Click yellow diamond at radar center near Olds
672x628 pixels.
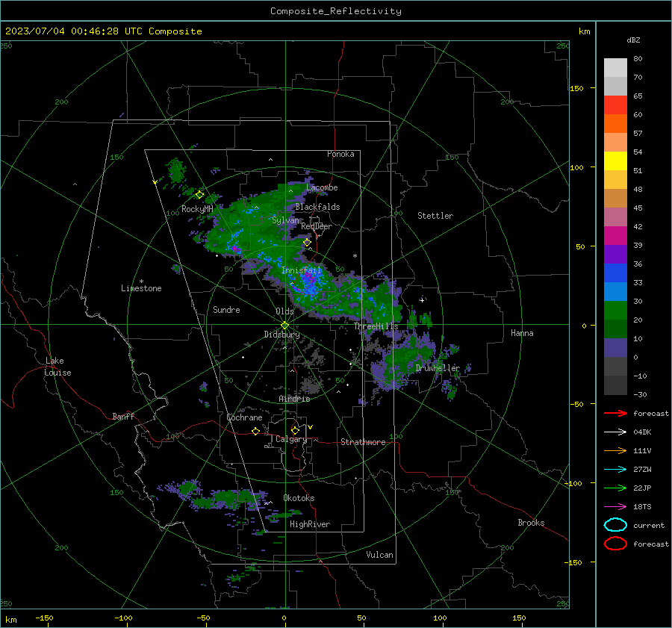(284, 325)
